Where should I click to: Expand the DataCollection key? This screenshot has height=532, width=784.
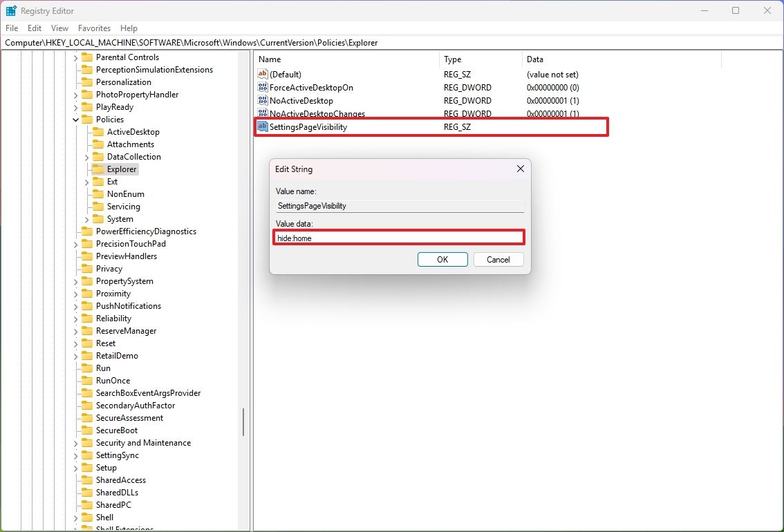click(86, 156)
